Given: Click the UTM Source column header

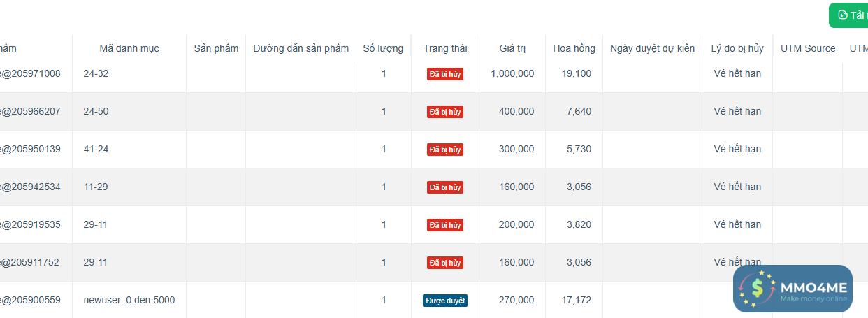Looking at the screenshot, I should (808, 48).
